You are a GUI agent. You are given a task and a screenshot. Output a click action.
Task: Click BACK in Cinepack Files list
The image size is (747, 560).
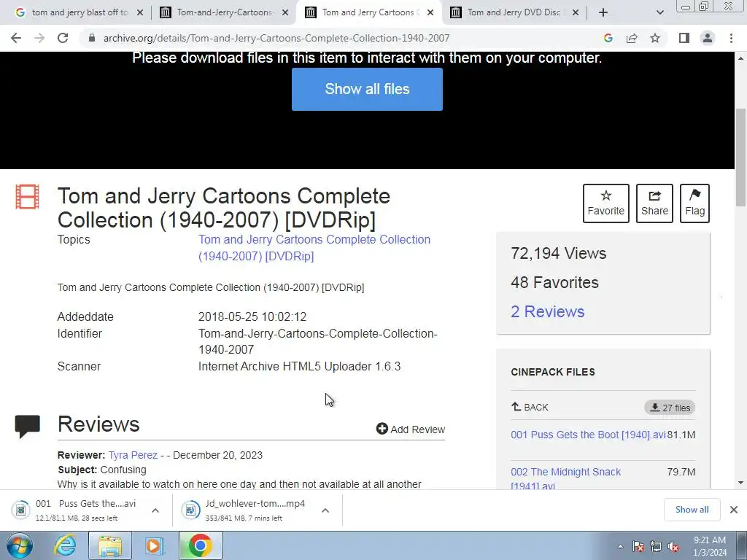pos(530,407)
